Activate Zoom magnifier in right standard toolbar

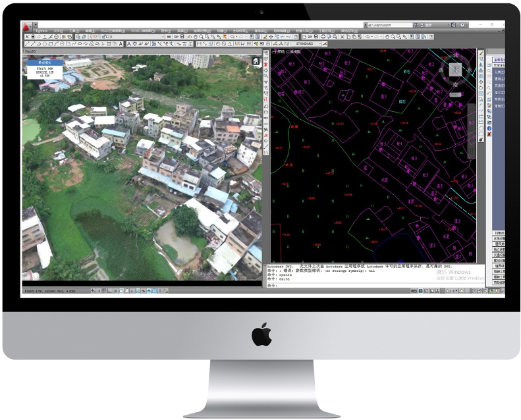(x=393, y=37)
